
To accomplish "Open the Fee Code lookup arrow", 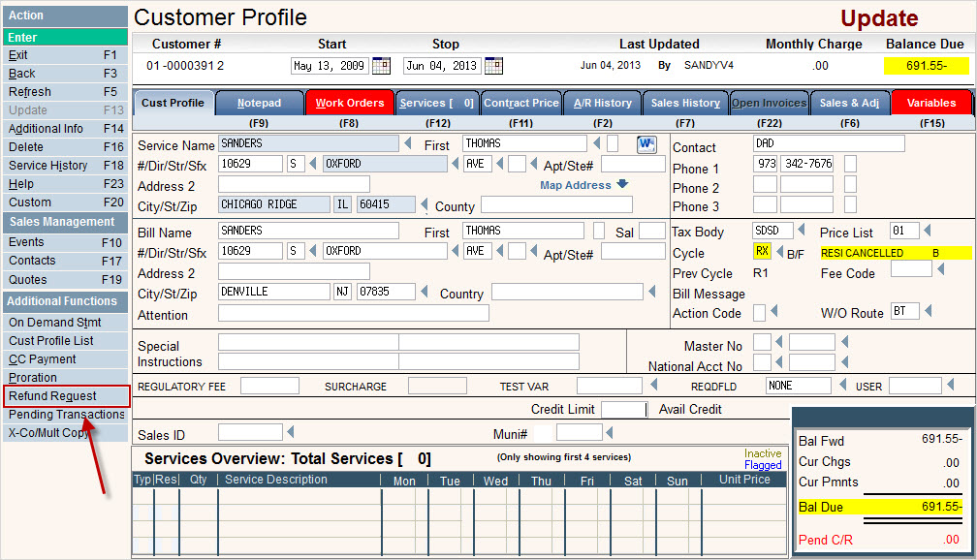I will [x=941, y=268].
